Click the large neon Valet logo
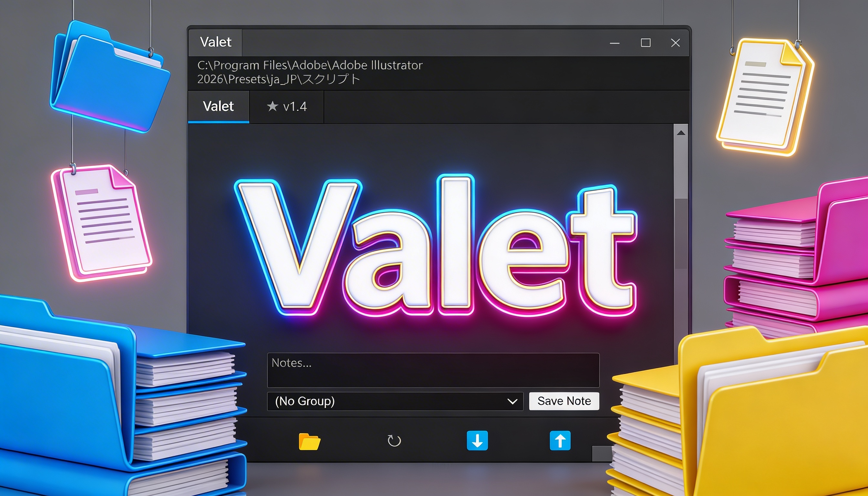 [435, 246]
